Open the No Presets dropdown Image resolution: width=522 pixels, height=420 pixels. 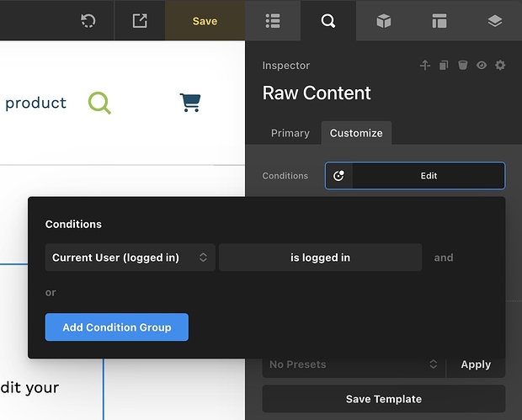click(352, 364)
